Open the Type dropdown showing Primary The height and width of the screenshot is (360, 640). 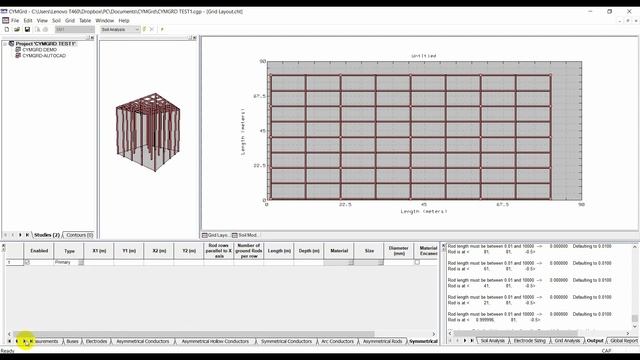pos(81,262)
